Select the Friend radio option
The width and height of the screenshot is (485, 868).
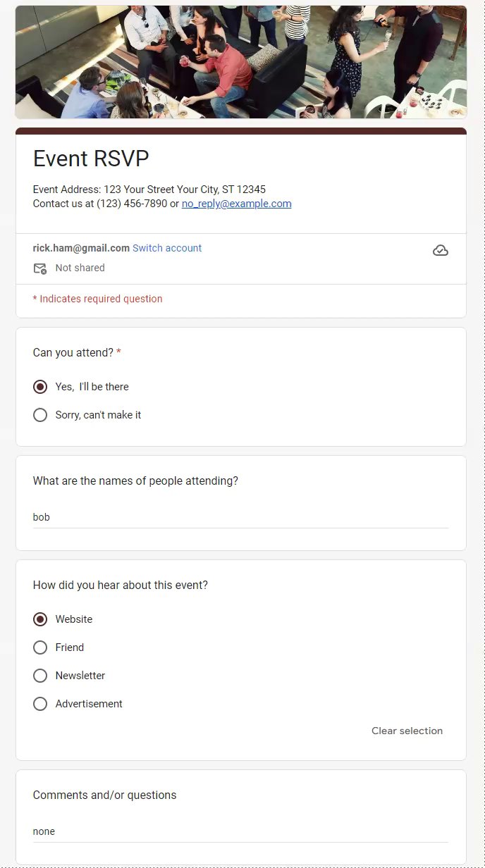pyautogui.click(x=40, y=647)
